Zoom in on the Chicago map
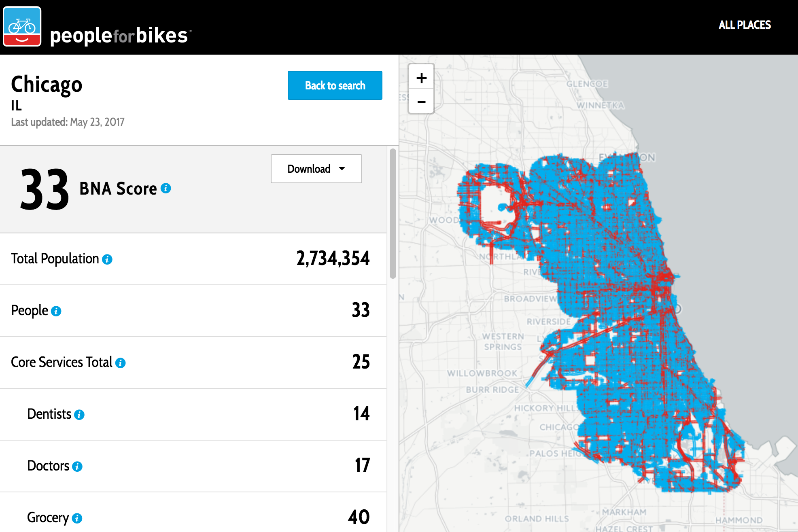798x532 pixels. [421, 78]
